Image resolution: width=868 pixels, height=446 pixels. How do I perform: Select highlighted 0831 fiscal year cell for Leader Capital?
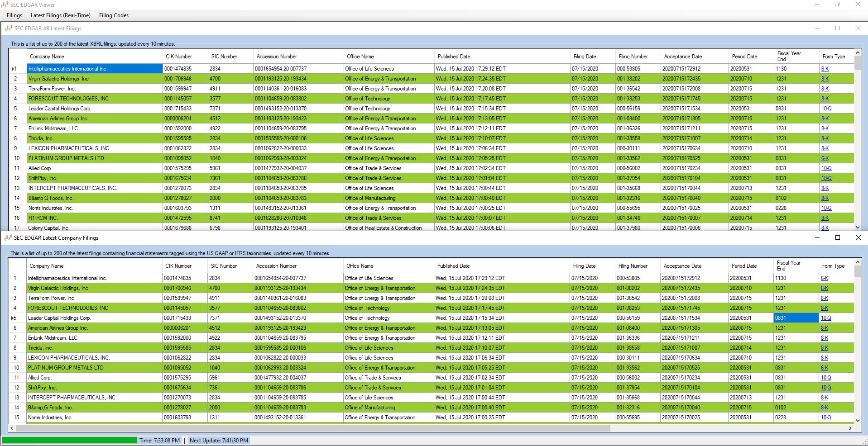tap(796, 318)
